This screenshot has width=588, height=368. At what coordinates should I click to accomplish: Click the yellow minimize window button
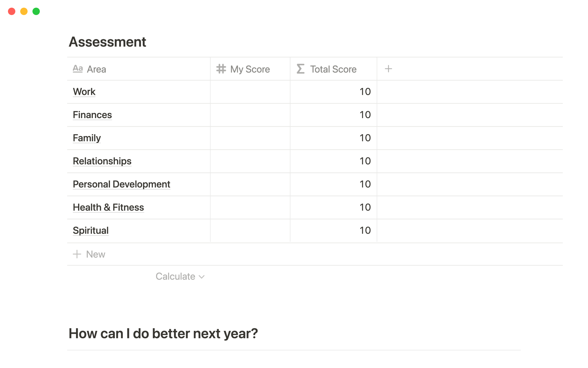(x=24, y=11)
